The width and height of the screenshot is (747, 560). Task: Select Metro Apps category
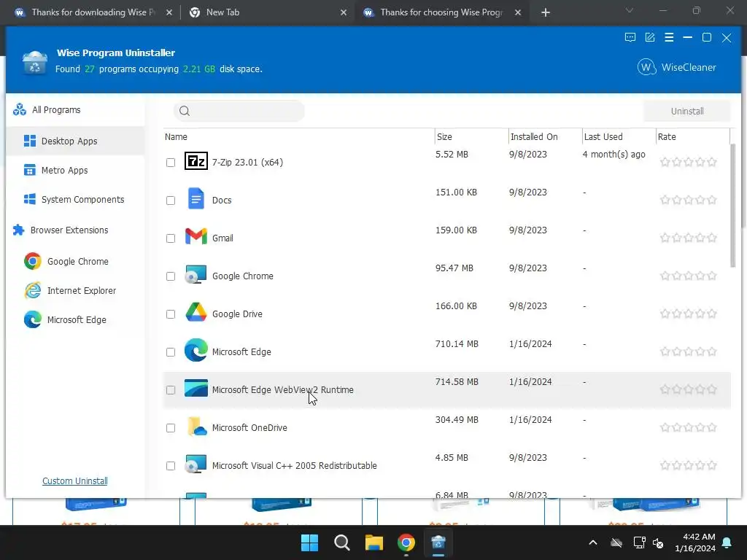[x=75, y=170]
